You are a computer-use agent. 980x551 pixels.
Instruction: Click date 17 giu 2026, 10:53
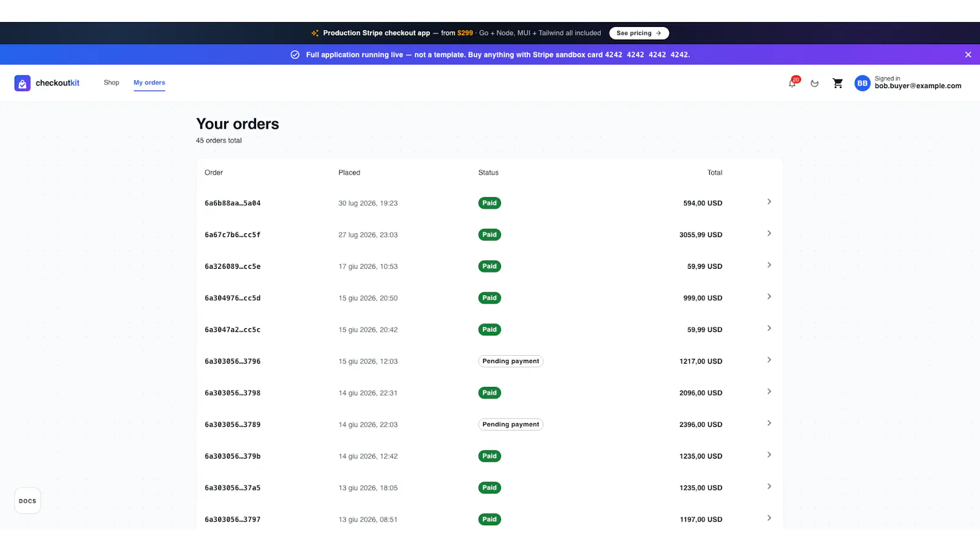[368, 266]
